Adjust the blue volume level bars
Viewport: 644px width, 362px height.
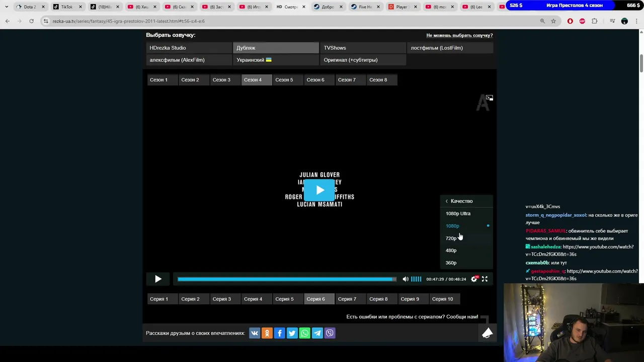pyautogui.click(x=416, y=279)
